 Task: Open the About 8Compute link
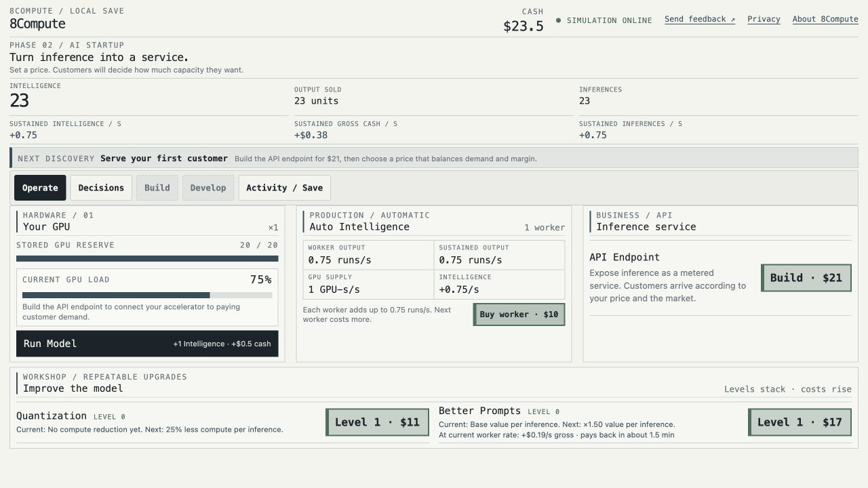(x=825, y=19)
